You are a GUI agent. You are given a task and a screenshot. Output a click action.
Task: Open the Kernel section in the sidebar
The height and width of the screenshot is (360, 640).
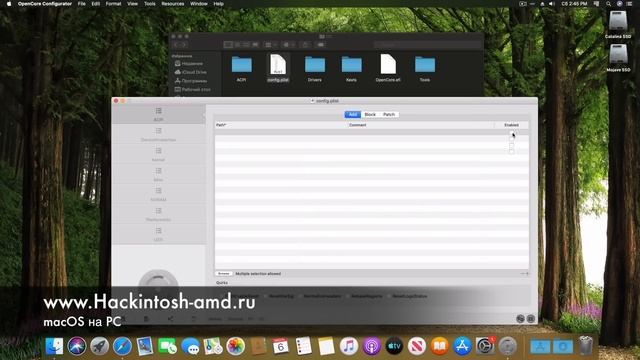[x=158, y=154]
